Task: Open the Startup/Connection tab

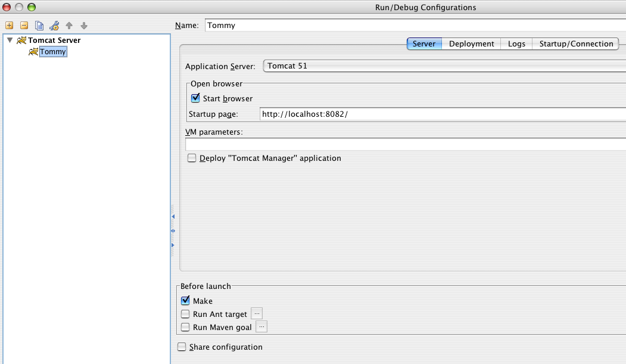Action: [x=575, y=44]
